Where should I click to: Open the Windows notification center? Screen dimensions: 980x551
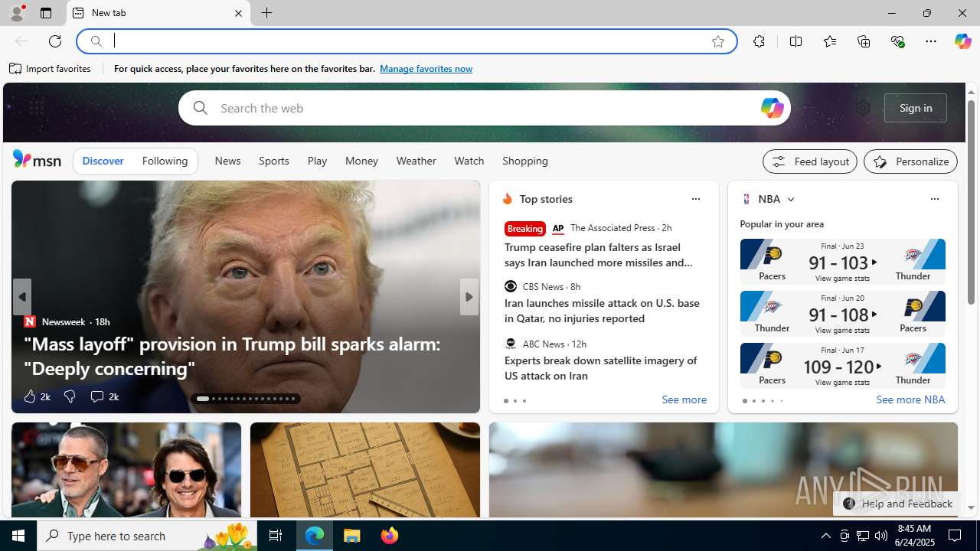tap(955, 536)
